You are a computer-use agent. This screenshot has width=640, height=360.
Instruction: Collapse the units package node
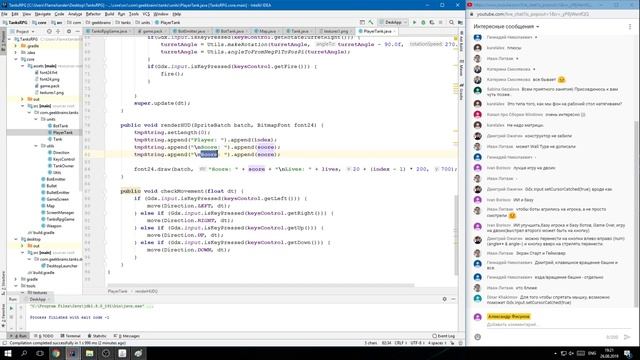36,119
